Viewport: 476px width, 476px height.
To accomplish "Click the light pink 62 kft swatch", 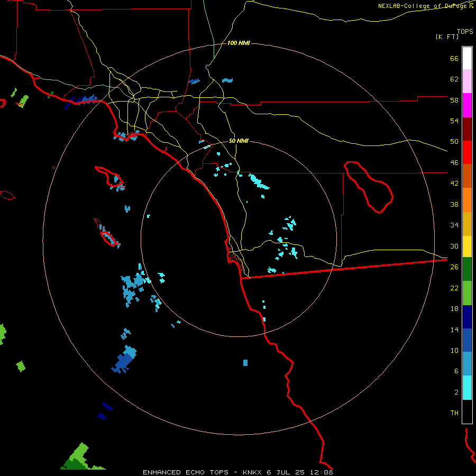I will 467,81.
